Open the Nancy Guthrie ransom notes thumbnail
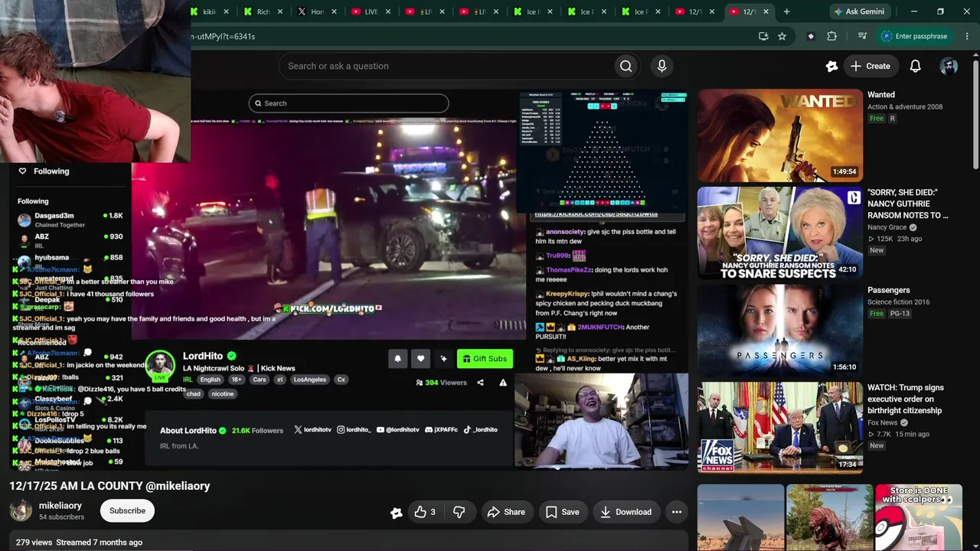Viewport: 980px width, 551px height. [780, 233]
